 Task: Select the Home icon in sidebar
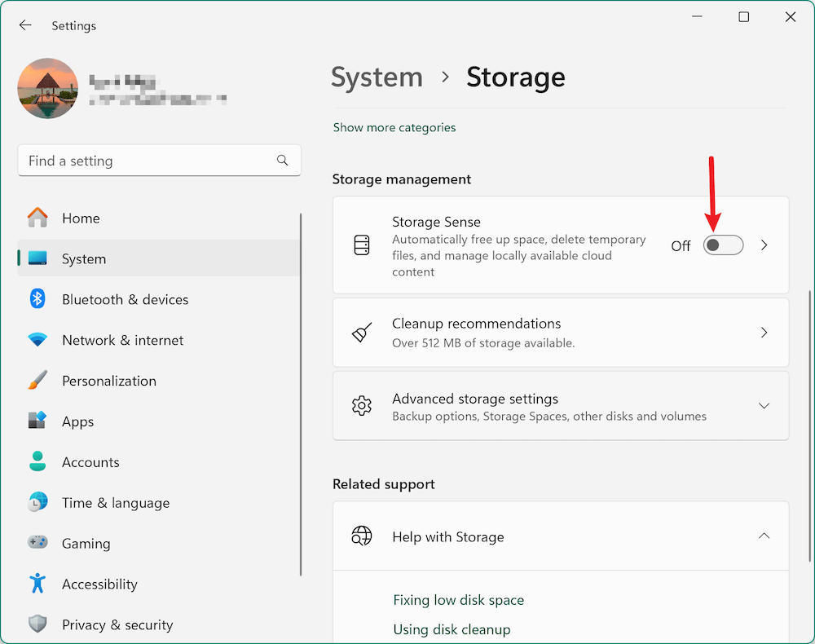(x=37, y=218)
